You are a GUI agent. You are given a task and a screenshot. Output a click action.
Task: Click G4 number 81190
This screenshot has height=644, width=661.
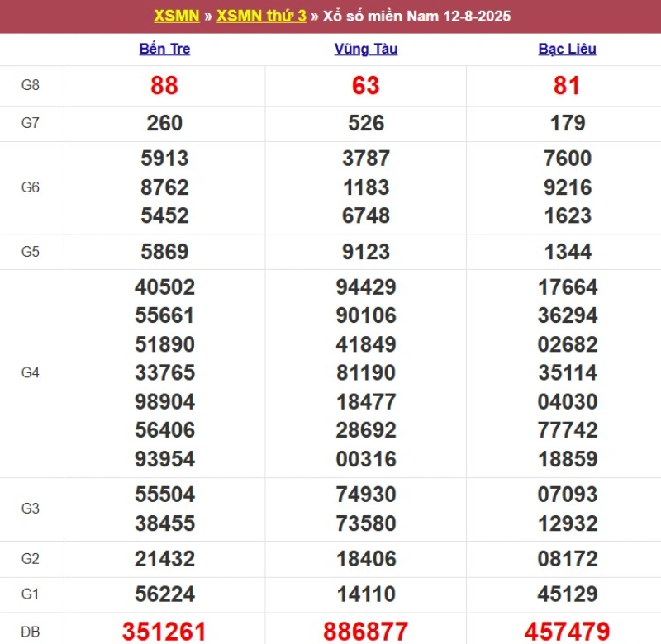pyautogui.click(x=366, y=372)
